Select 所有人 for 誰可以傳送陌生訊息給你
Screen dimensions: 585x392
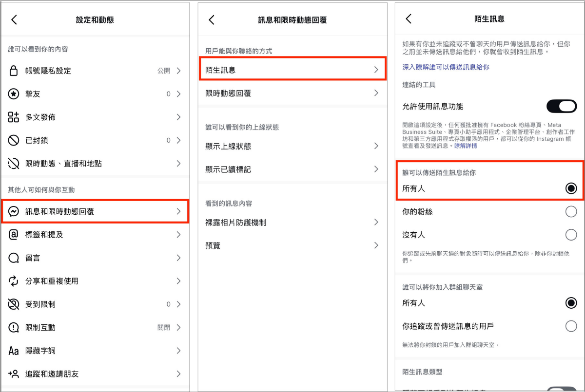tap(571, 188)
